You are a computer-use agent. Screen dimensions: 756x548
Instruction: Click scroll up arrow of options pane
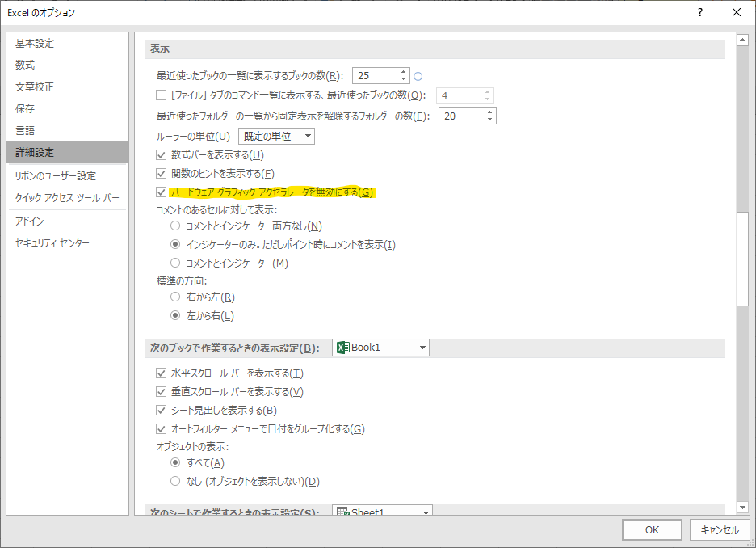tap(742, 40)
